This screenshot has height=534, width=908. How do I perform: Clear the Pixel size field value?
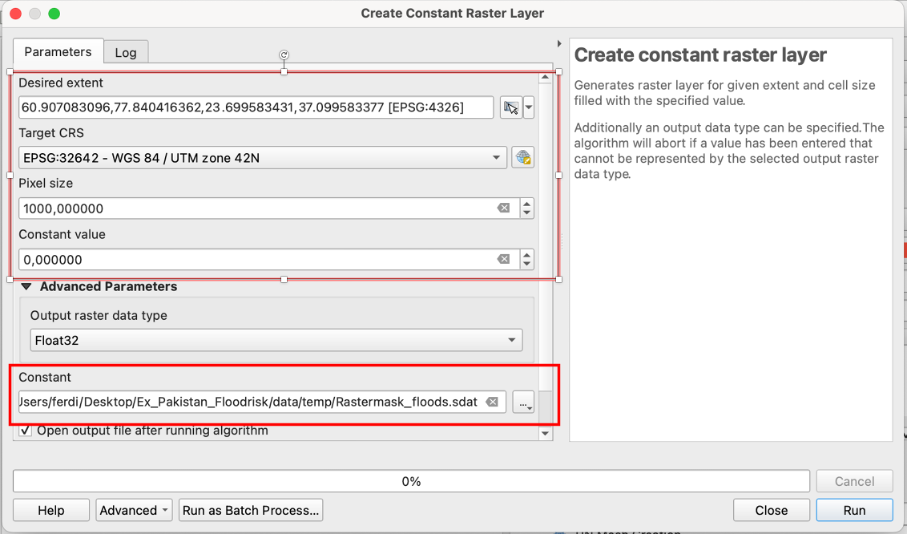point(503,208)
